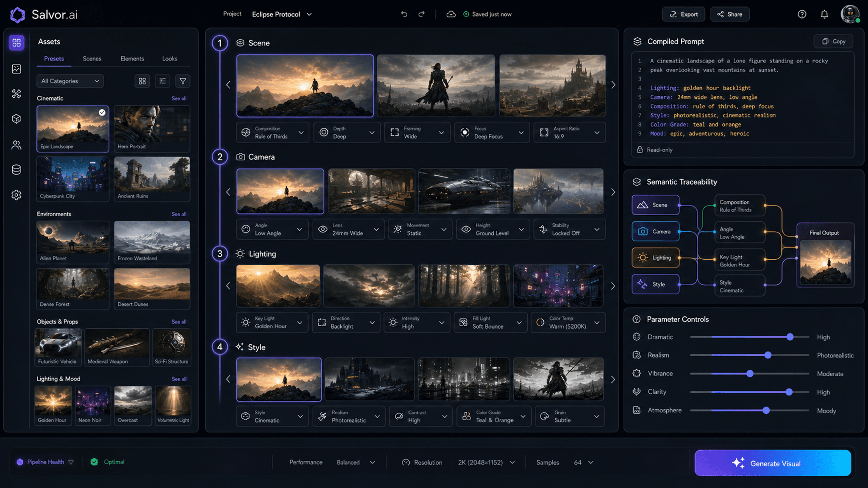See all Cinematic presets

(x=179, y=98)
